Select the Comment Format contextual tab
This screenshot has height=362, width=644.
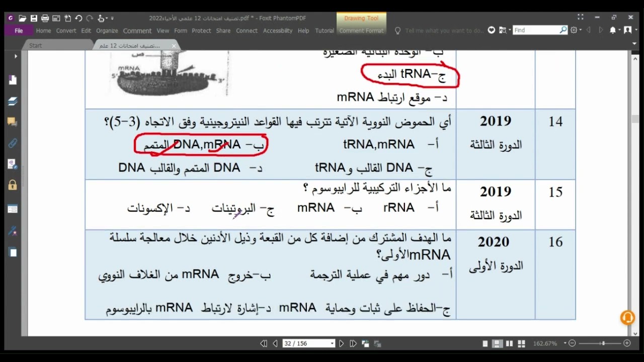click(361, 31)
